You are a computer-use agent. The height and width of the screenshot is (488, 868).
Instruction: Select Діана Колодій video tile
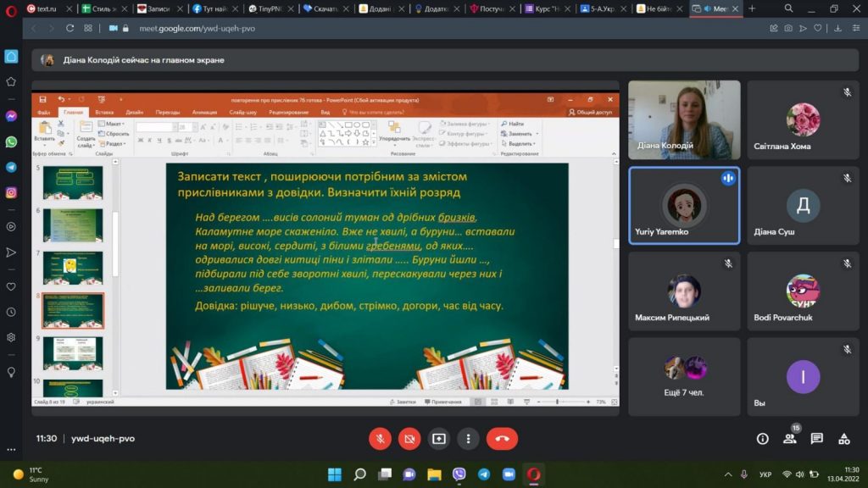point(684,119)
